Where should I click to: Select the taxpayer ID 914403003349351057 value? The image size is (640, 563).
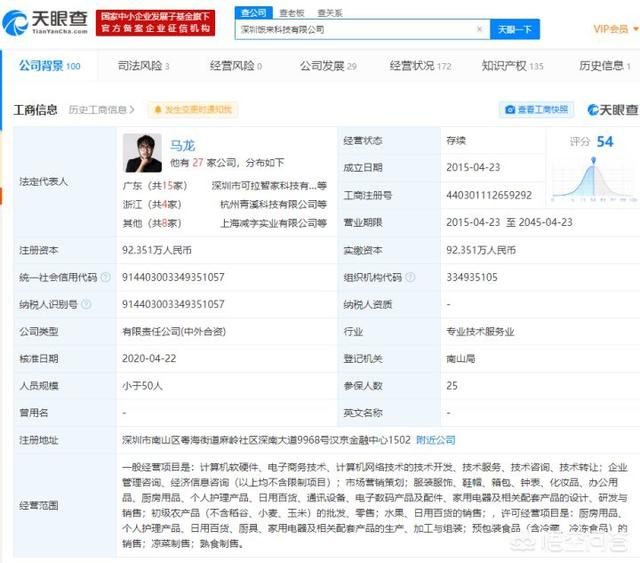click(173, 304)
